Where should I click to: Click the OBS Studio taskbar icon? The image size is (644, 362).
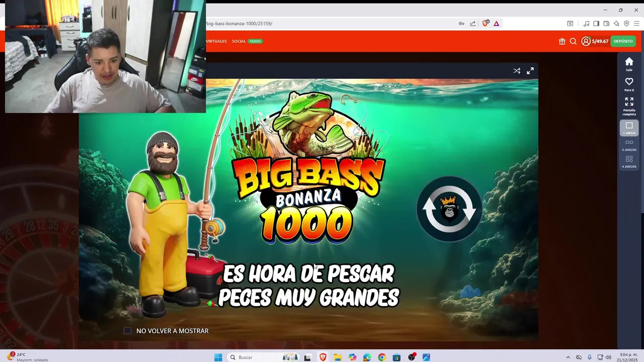click(x=412, y=357)
